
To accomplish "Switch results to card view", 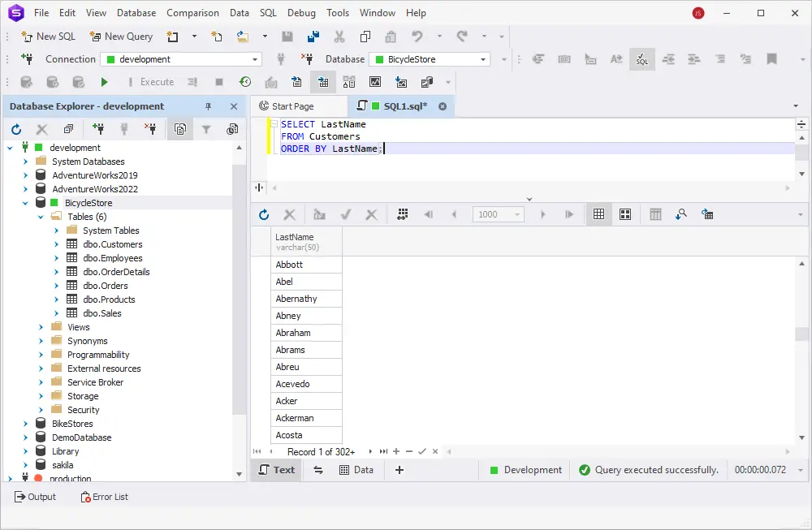I will 625,214.
